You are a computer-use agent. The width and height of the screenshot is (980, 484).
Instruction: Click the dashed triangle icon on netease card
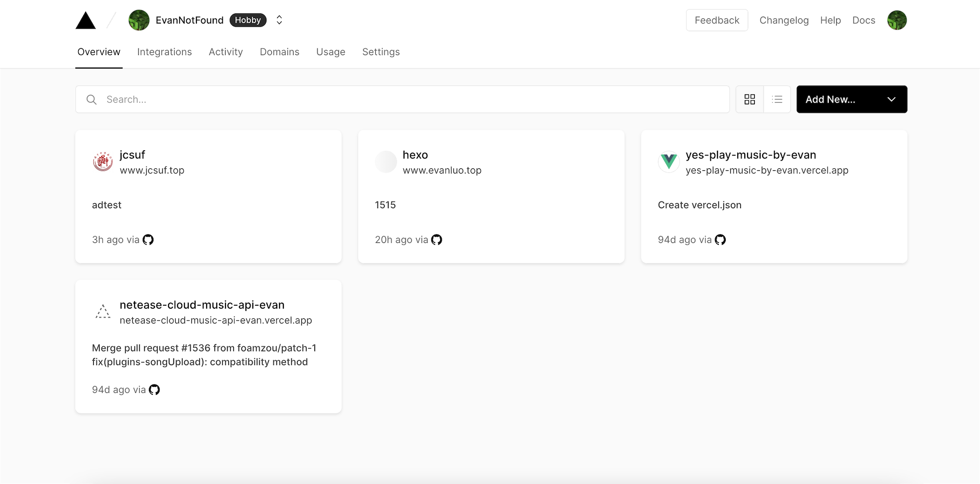coord(103,311)
